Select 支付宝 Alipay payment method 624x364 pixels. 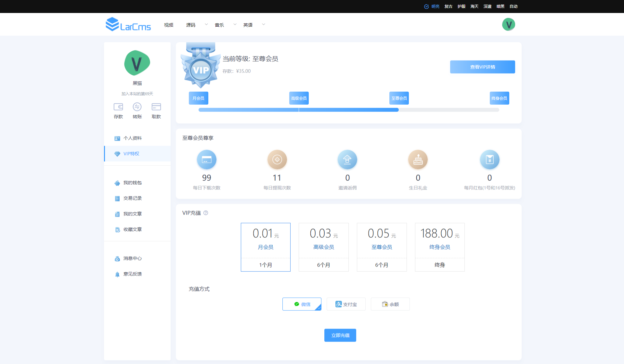[346, 304]
